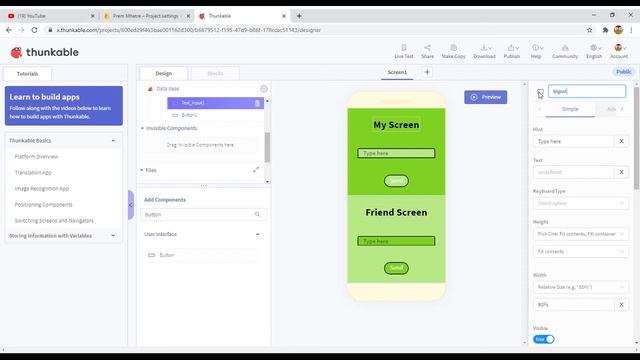Clear the Text field with the X
640x360 pixels.
621,172
